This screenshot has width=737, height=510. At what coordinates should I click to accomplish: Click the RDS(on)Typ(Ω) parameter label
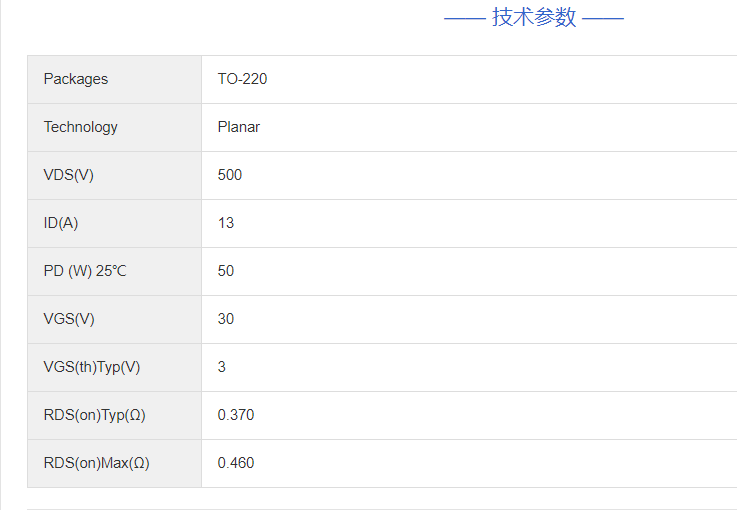coord(94,415)
